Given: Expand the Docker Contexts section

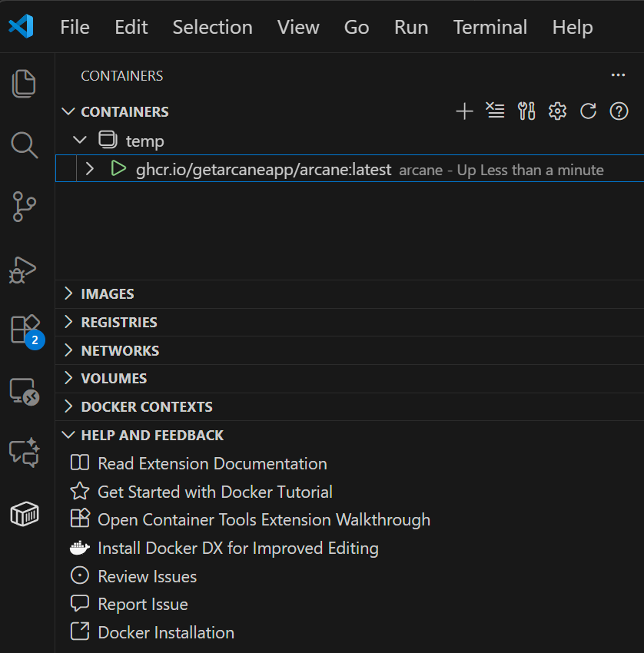Looking at the screenshot, I should [146, 406].
